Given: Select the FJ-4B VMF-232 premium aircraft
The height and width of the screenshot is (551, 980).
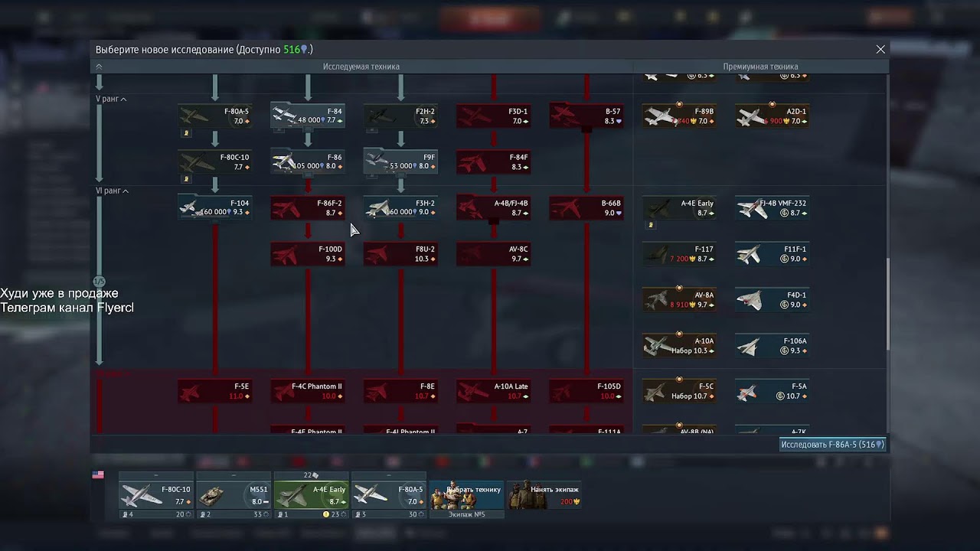Looking at the screenshot, I should coord(772,208).
